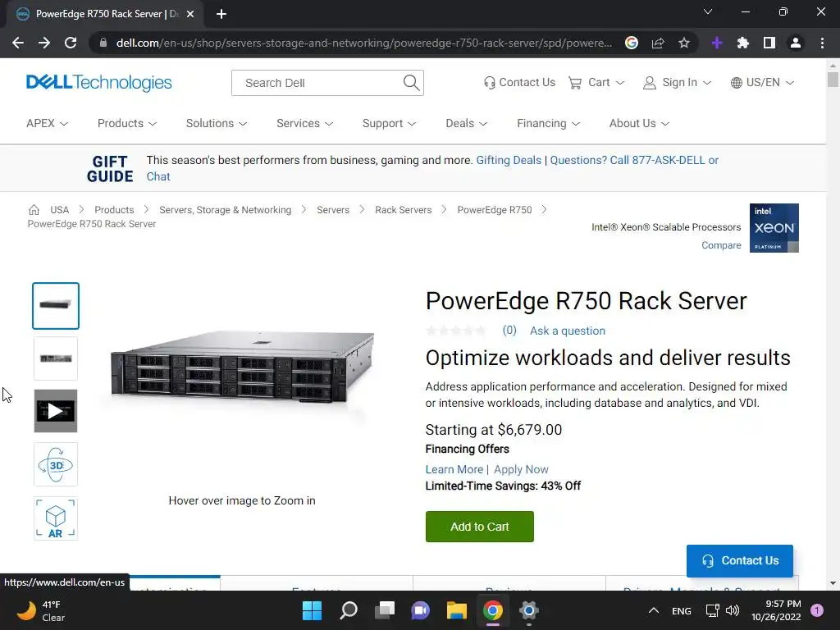Screen dimensions: 840x630
Task: Open the tab search chevron in title bar
Action: 708,11
